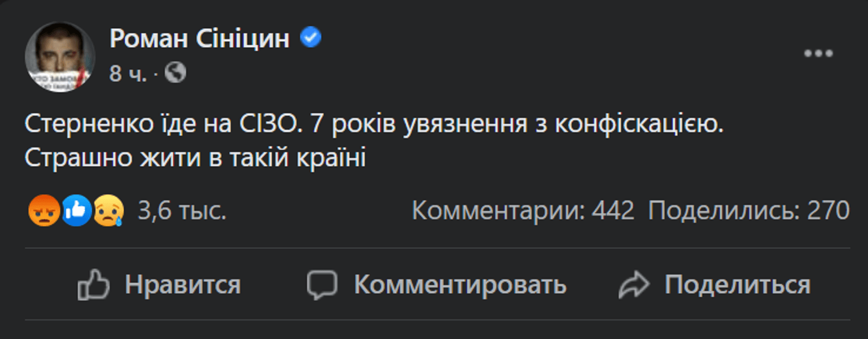Open Roman Sinitsyn's profile name link

click(x=200, y=37)
